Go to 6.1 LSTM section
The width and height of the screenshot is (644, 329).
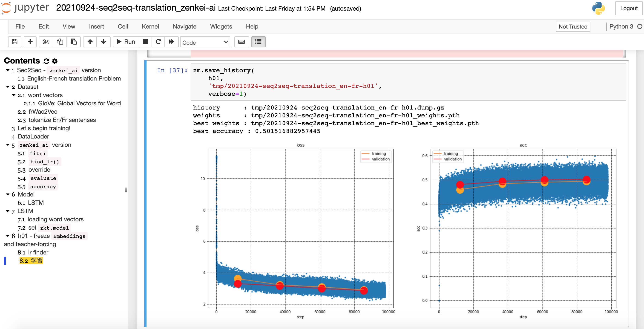pos(31,203)
